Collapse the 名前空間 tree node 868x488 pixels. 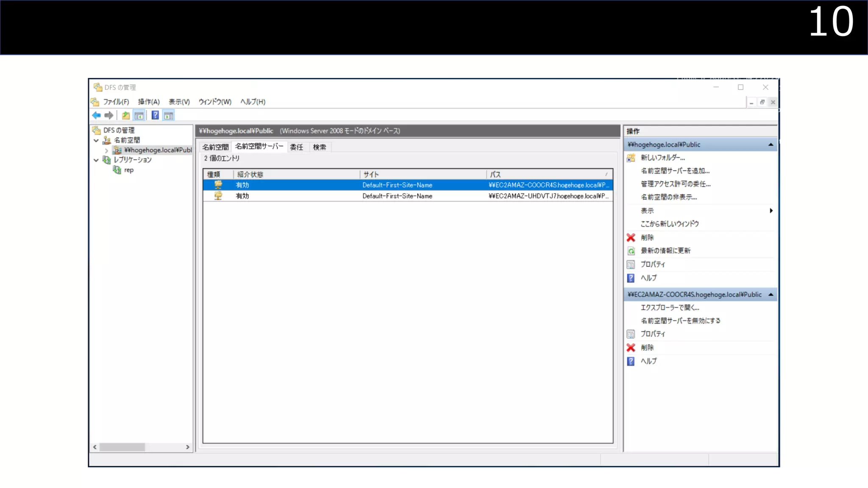[x=96, y=140]
